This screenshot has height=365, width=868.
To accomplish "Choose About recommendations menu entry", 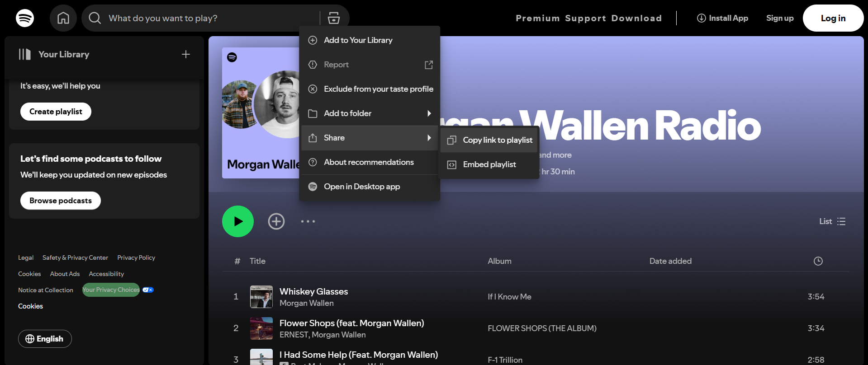I will [370, 162].
